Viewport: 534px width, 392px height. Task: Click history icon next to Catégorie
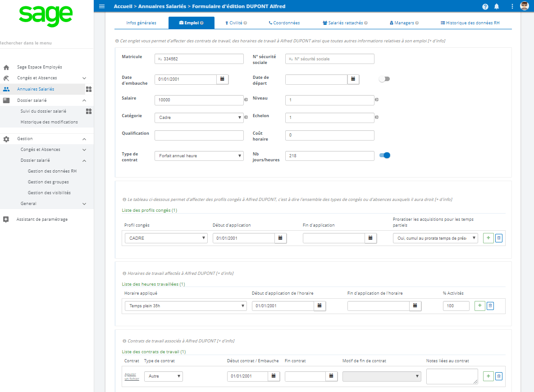[x=246, y=117]
